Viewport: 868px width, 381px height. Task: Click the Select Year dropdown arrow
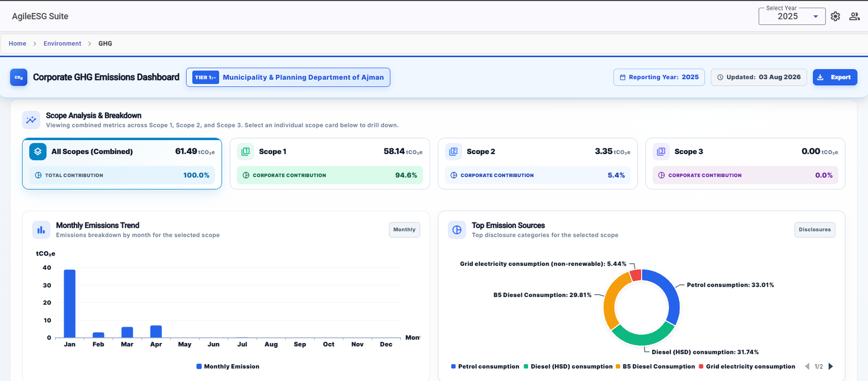pos(815,17)
